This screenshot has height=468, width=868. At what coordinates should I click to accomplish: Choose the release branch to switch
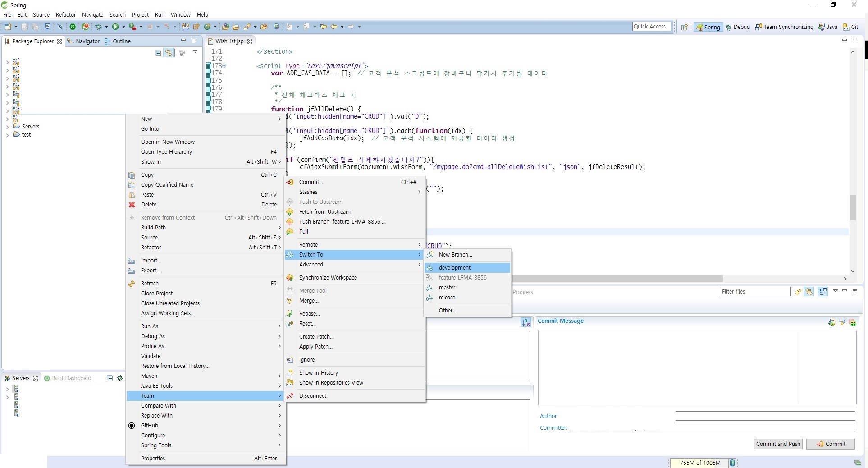tap(467, 298)
